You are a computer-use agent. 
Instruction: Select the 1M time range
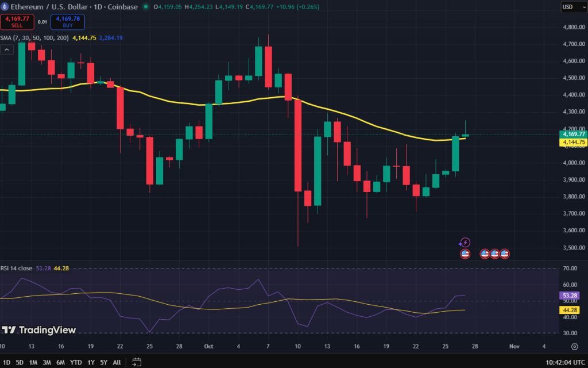33,362
